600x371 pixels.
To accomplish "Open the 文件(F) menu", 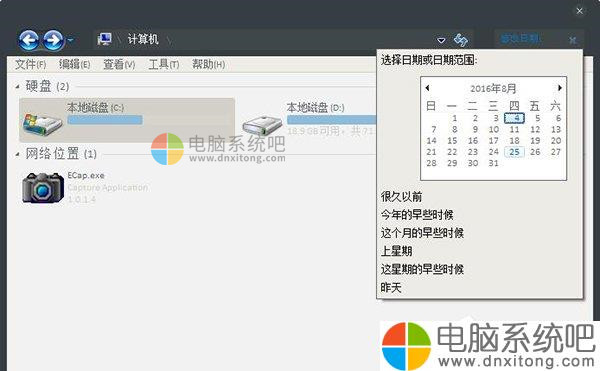I will click(30, 64).
